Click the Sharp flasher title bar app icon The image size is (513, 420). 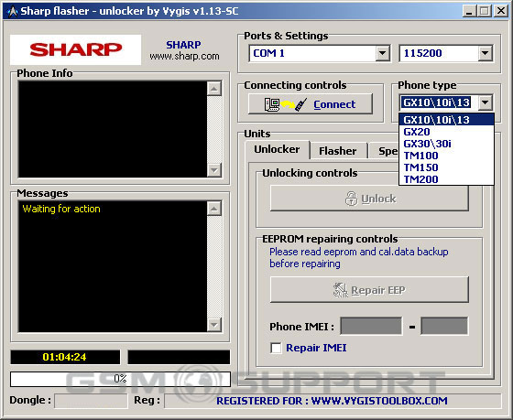click(12, 12)
